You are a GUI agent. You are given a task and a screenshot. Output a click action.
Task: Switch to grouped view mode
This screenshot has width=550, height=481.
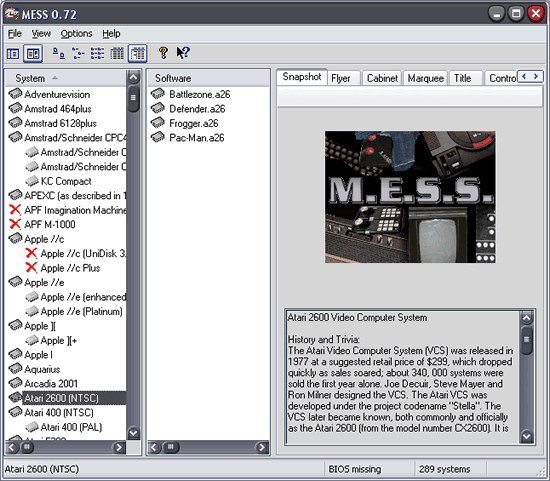click(137, 54)
